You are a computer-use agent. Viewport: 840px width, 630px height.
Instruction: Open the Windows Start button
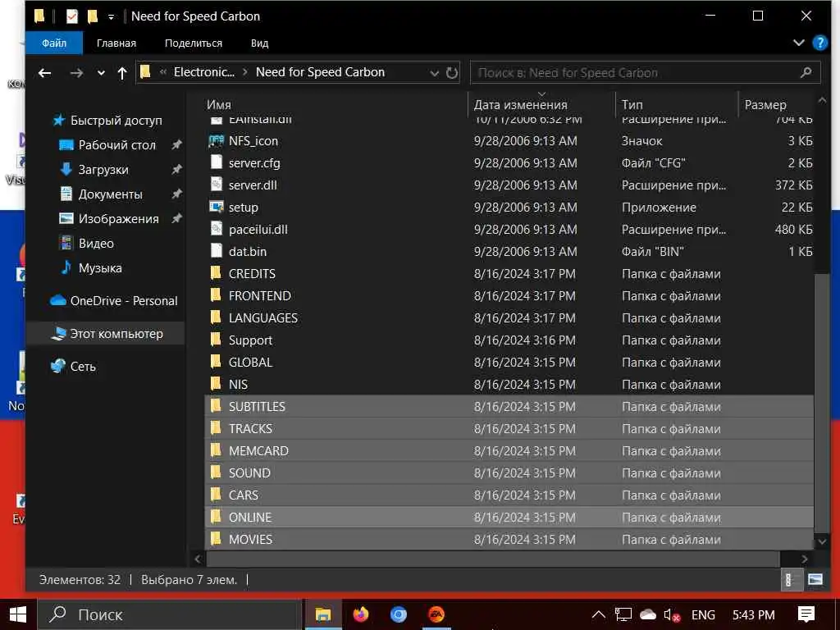point(18,614)
